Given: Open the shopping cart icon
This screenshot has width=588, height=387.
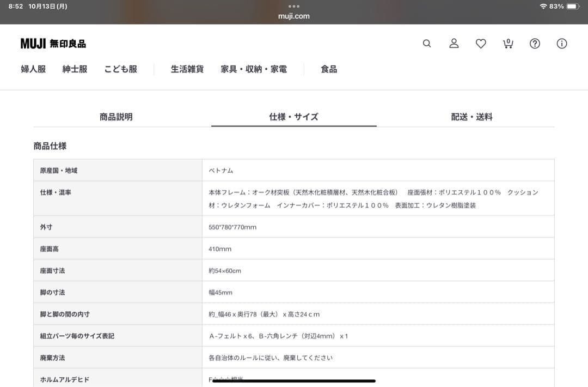Looking at the screenshot, I should pyautogui.click(x=507, y=44).
